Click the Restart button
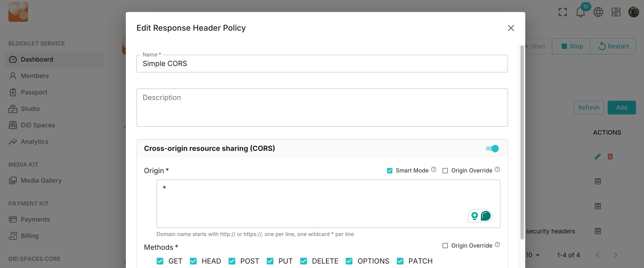 pyautogui.click(x=613, y=46)
